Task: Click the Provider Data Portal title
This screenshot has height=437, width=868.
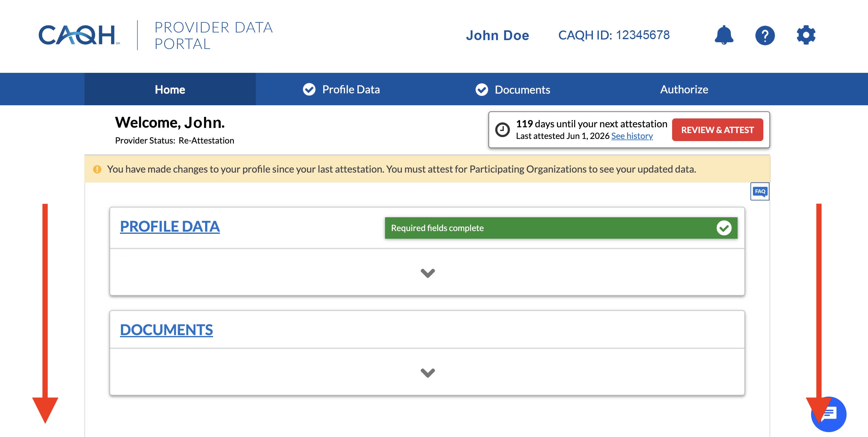Action: coord(213,35)
